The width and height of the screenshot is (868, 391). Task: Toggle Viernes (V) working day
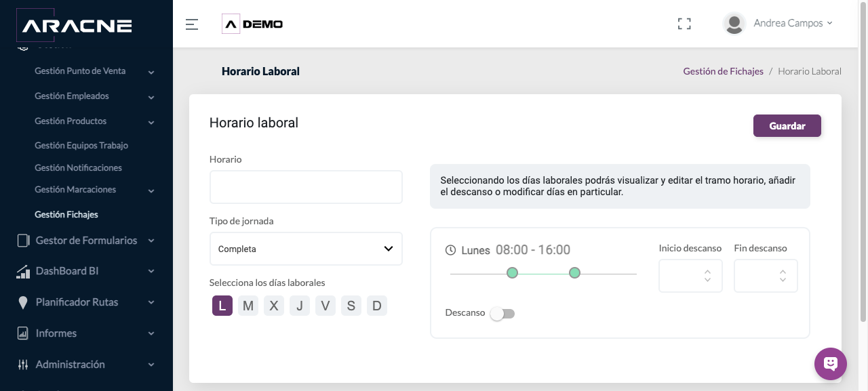pyautogui.click(x=325, y=306)
